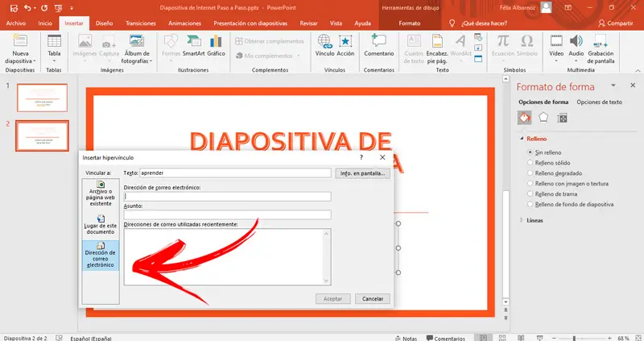This screenshot has height=341, width=644.
Task: Click the Vínculo hyperlink icon
Action: pos(324,41)
